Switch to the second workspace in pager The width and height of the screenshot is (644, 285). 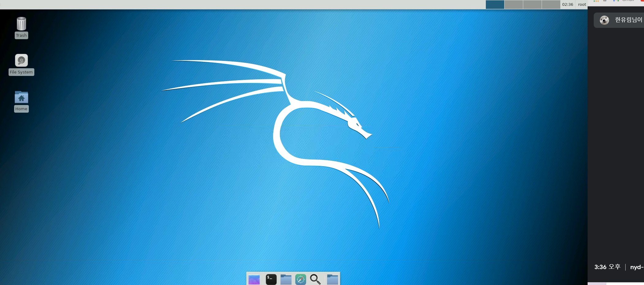(514, 5)
